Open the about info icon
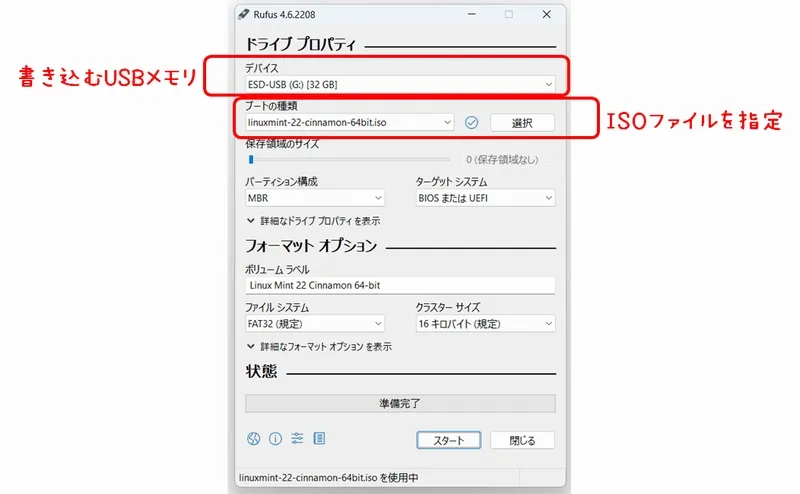Screen dimensions: 800x494 [x=275, y=439]
